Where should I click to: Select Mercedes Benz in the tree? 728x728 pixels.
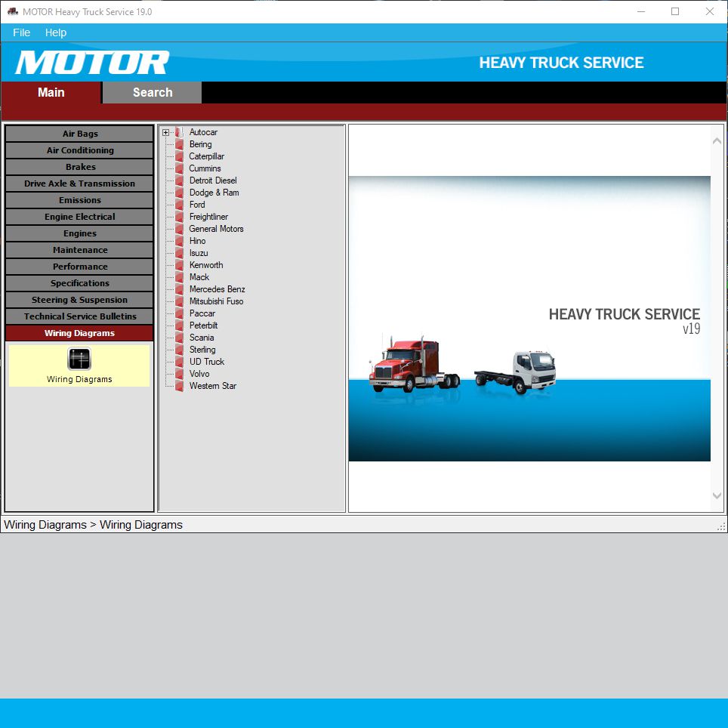[x=217, y=289]
